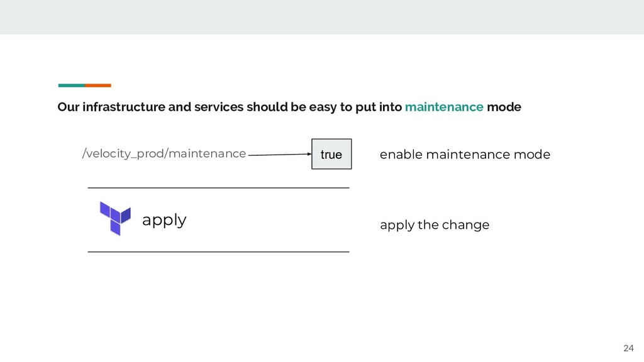Click the teal 'maintenance' word in title
The width and height of the screenshot is (644, 362).
click(444, 107)
